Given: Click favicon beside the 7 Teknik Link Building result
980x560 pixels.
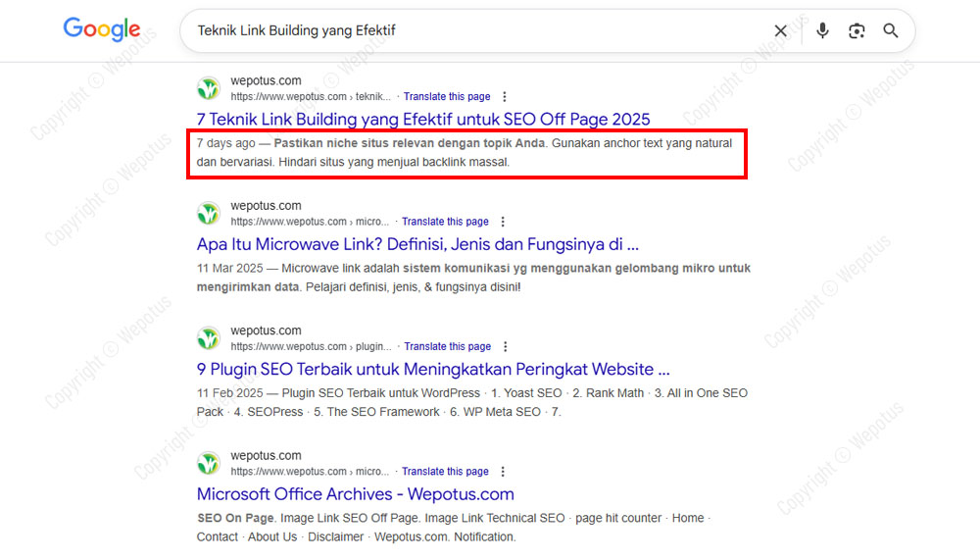Looking at the screenshot, I should (x=209, y=88).
